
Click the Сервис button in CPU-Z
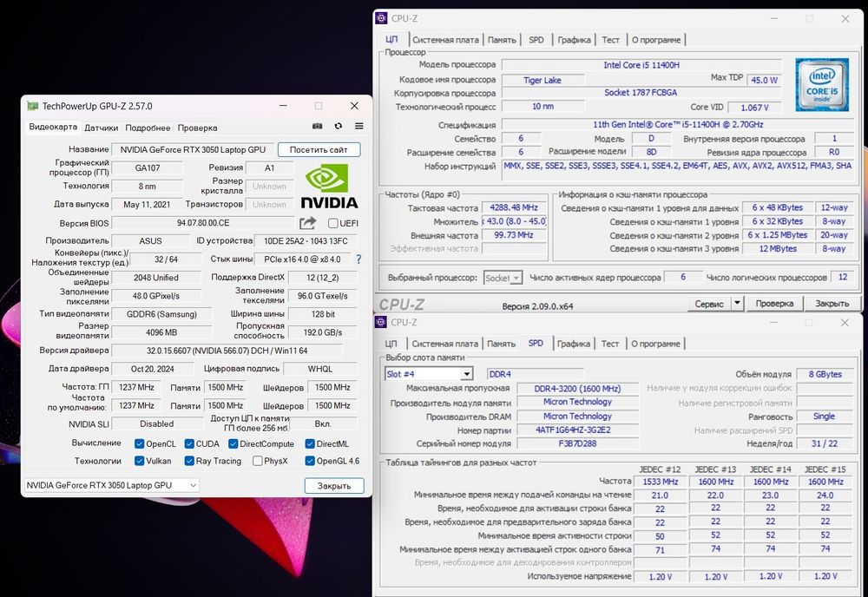(x=710, y=303)
